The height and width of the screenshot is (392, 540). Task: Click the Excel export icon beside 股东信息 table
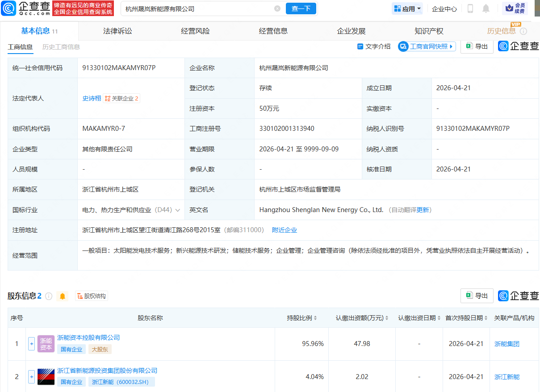[x=477, y=296]
